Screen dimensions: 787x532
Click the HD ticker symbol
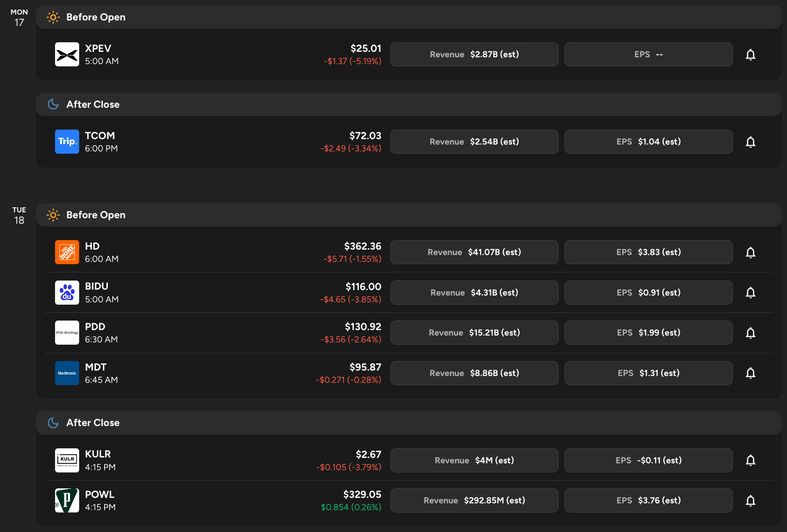pos(92,246)
